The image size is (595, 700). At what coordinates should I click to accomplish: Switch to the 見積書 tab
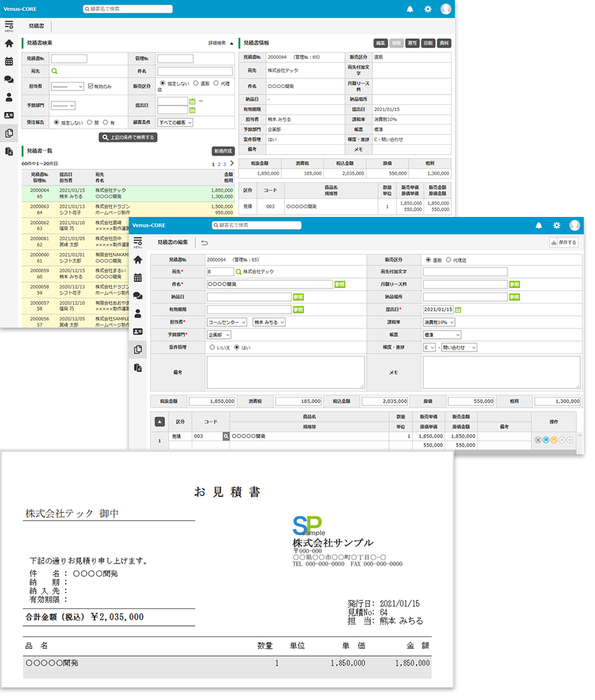(x=38, y=27)
